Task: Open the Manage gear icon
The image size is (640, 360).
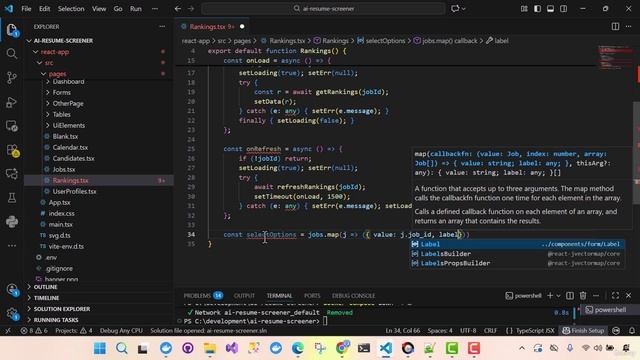Action: (12, 313)
